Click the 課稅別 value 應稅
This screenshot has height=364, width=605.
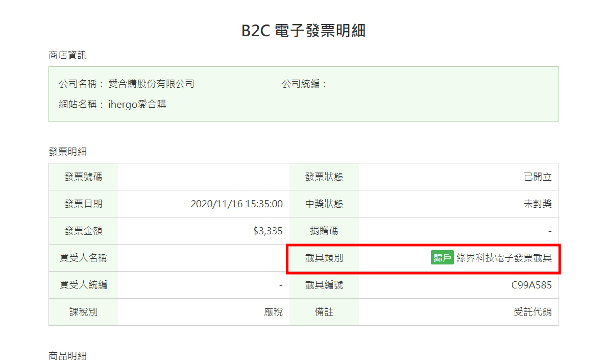tap(273, 312)
